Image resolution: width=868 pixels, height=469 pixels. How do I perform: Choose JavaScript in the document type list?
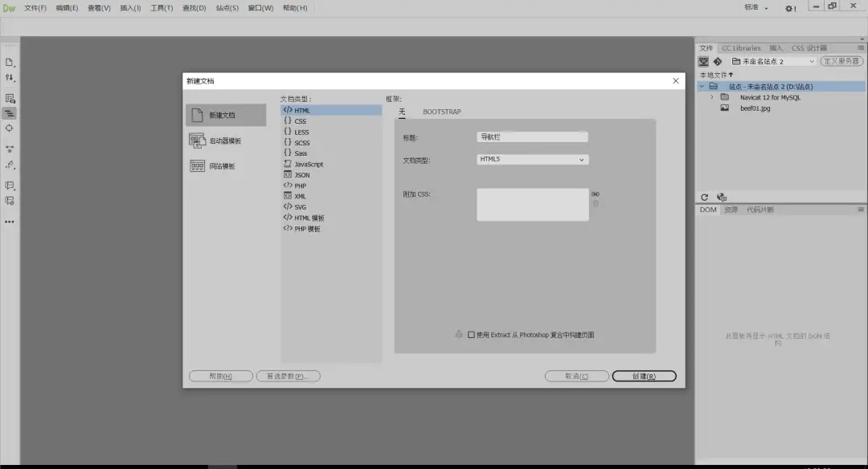point(309,164)
